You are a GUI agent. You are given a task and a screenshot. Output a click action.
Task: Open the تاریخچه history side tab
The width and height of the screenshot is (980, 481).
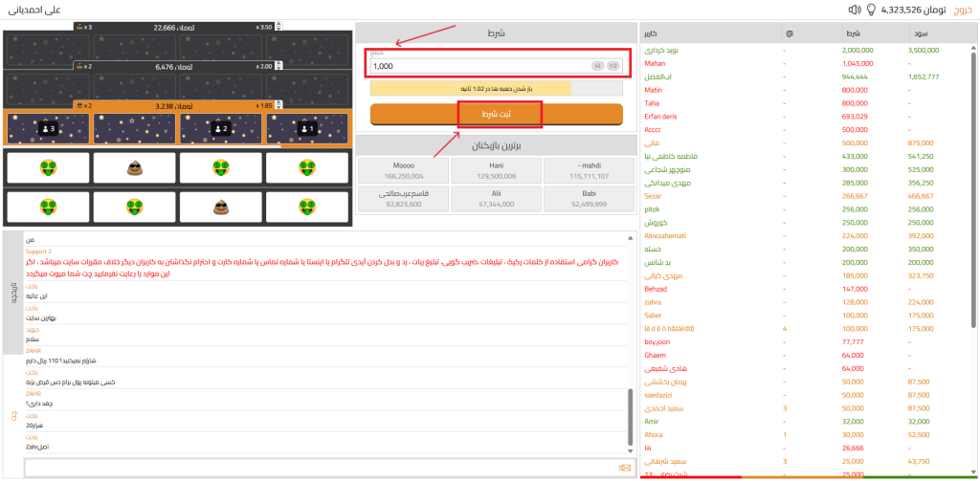coord(12,293)
